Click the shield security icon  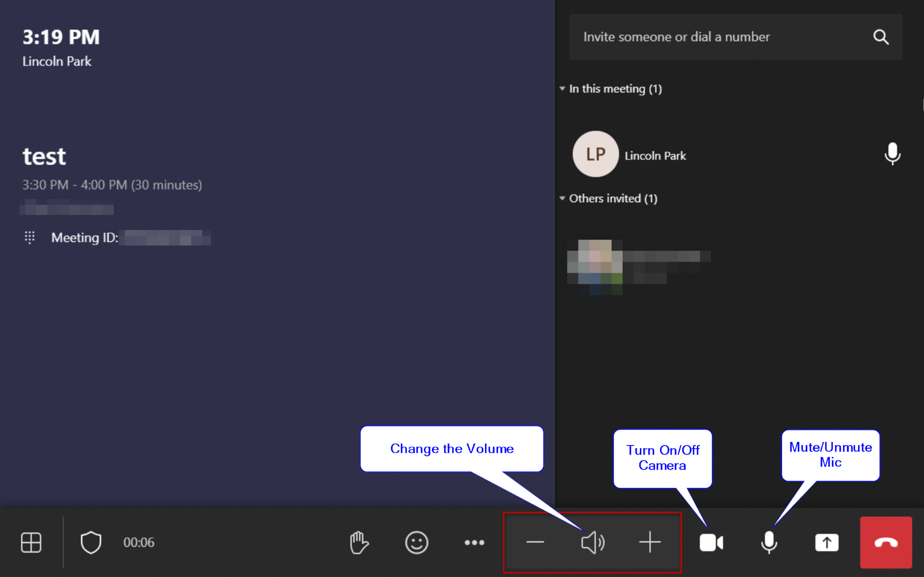click(x=91, y=542)
